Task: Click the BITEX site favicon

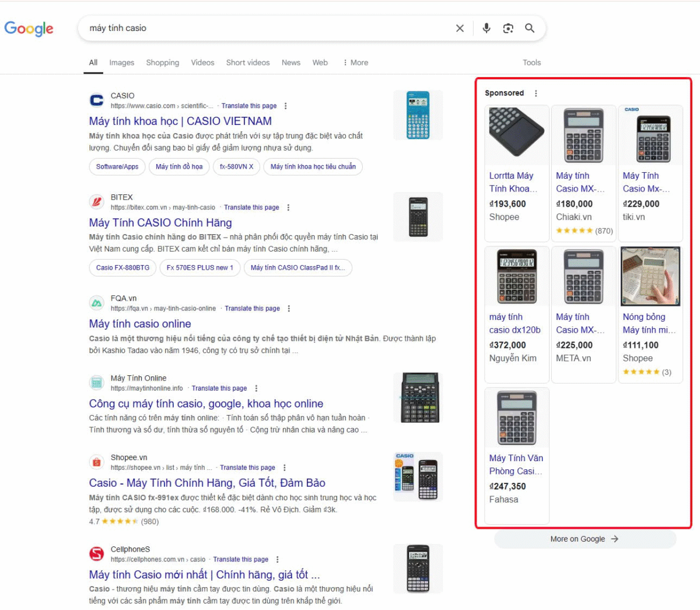Action: [x=96, y=202]
